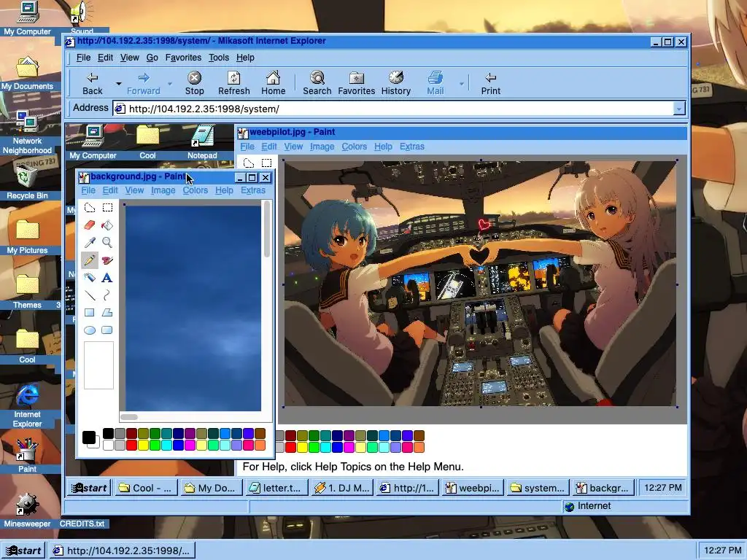
Task: Choose the Airbrush spray can tool
Action: coord(90,278)
